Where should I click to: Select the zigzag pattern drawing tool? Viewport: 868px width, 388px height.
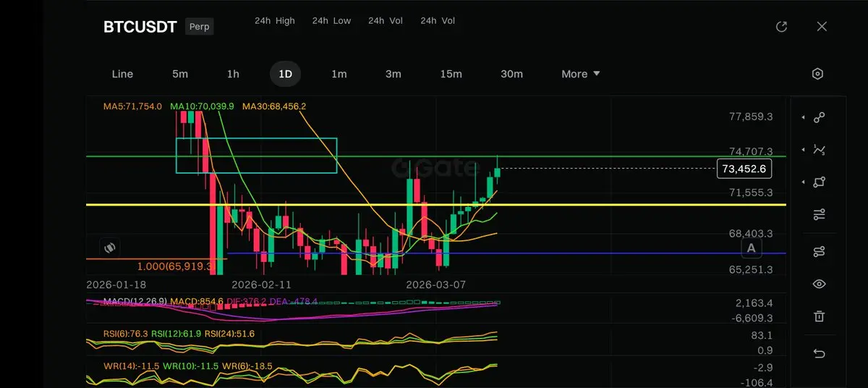(x=819, y=150)
